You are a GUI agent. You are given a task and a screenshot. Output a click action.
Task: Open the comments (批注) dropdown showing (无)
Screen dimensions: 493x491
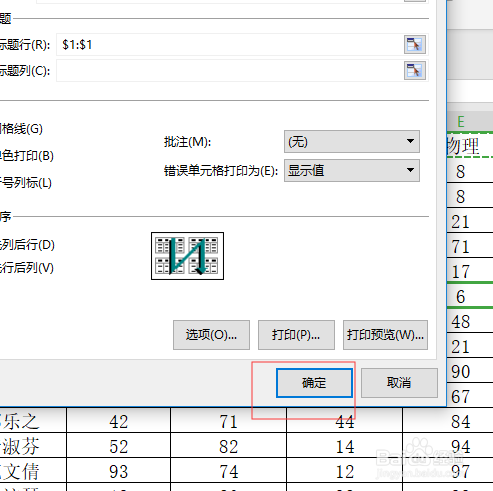[352, 142]
